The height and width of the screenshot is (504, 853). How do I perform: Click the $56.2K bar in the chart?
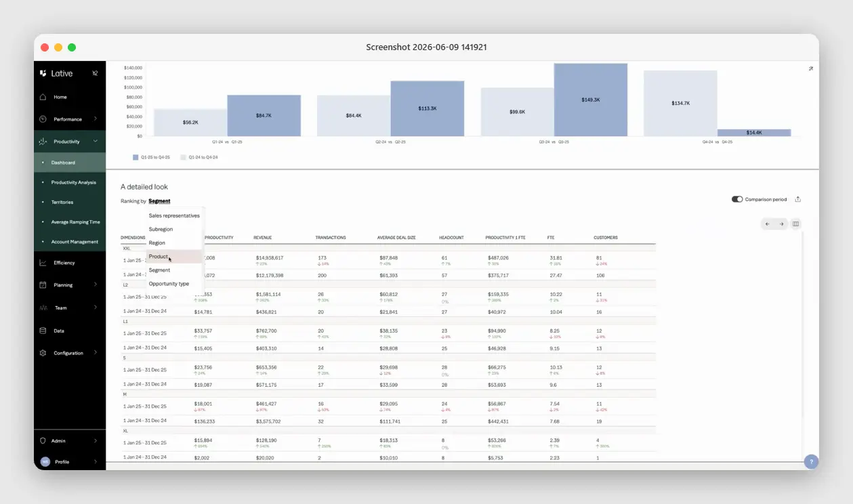[190, 123]
